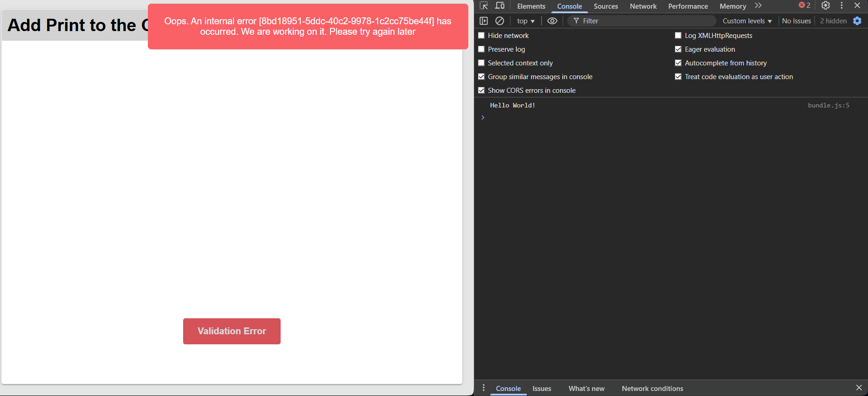
Task: Toggle the device toolbar icon
Action: click(x=500, y=6)
